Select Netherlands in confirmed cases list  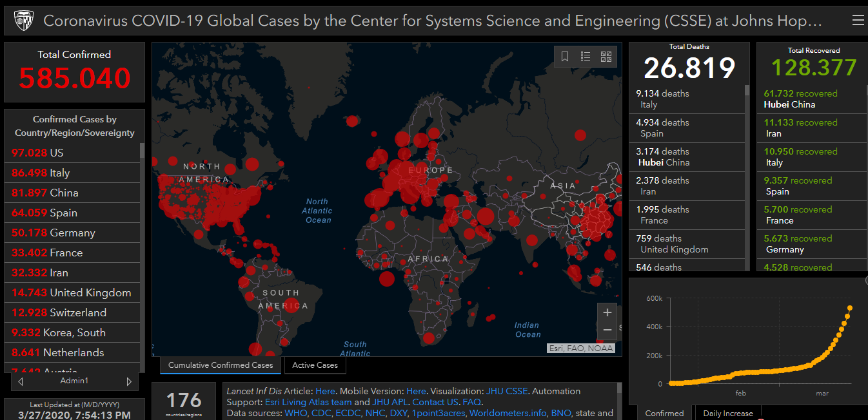pyautogui.click(x=72, y=352)
